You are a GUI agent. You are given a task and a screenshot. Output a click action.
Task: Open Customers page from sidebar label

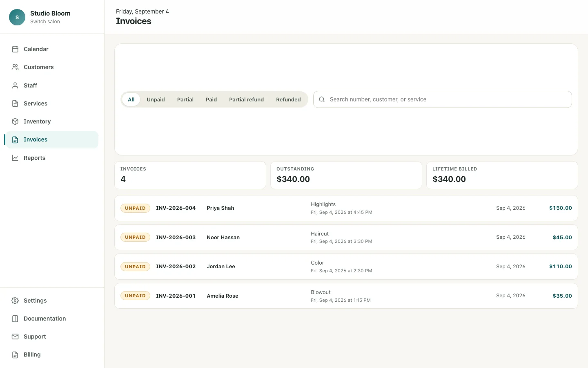click(39, 67)
